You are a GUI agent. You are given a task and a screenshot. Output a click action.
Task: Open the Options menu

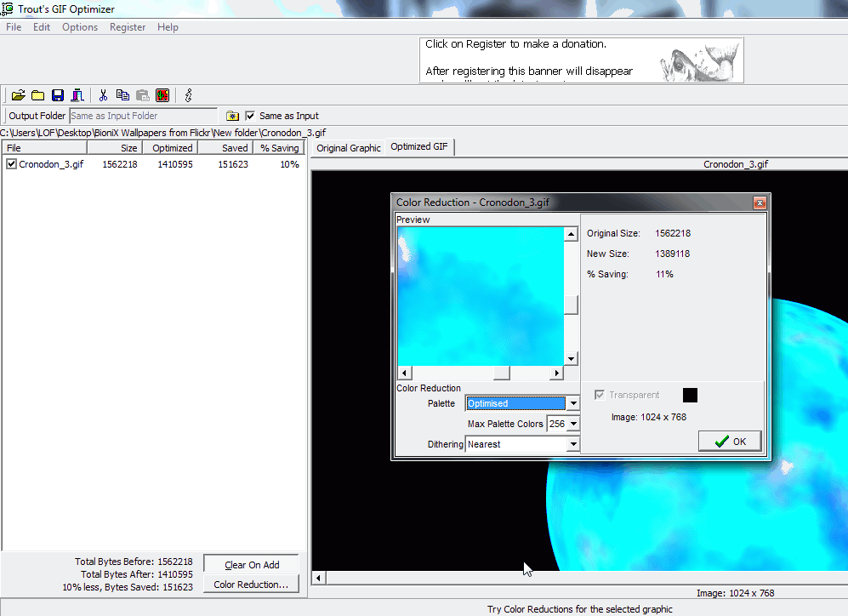(80, 27)
